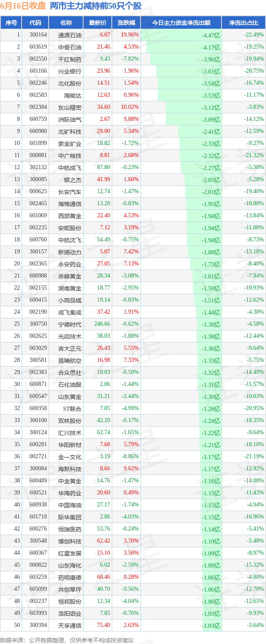Select stock name 吉大正元
The image size is (266, 644).
point(70,349)
